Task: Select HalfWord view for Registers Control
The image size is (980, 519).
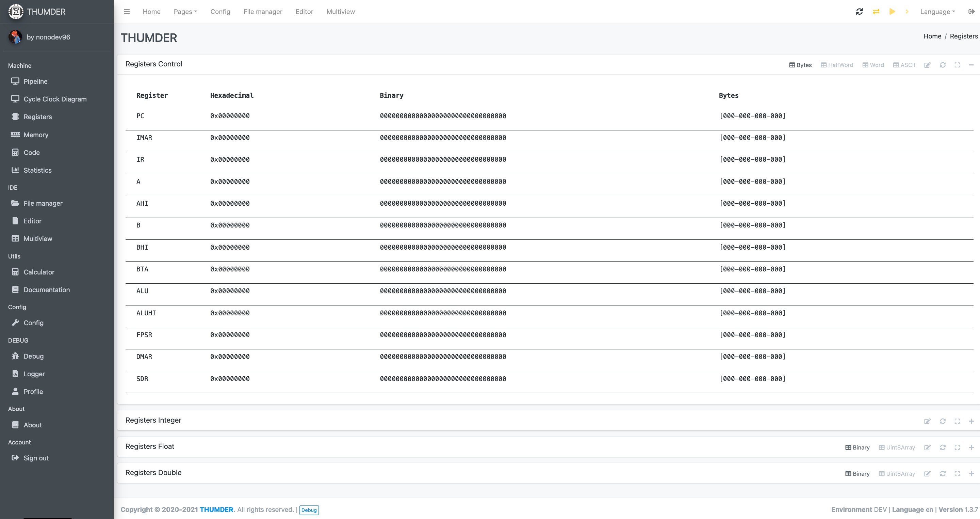Action: [837, 65]
